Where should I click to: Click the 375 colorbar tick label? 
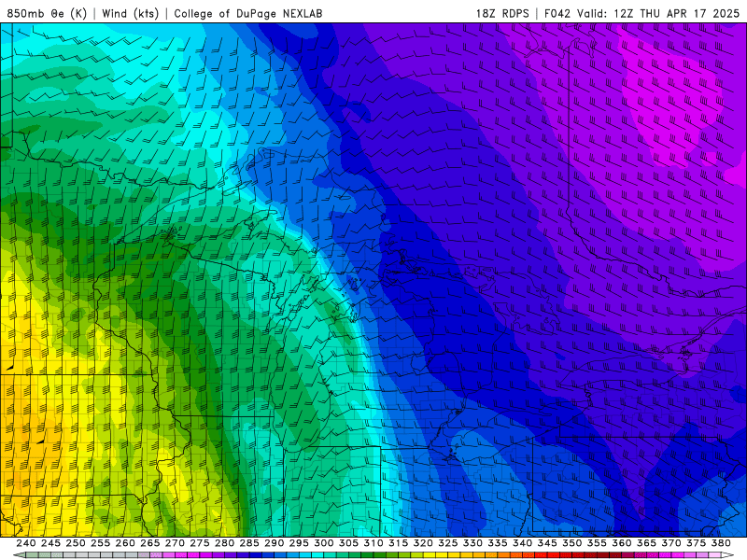click(x=696, y=543)
